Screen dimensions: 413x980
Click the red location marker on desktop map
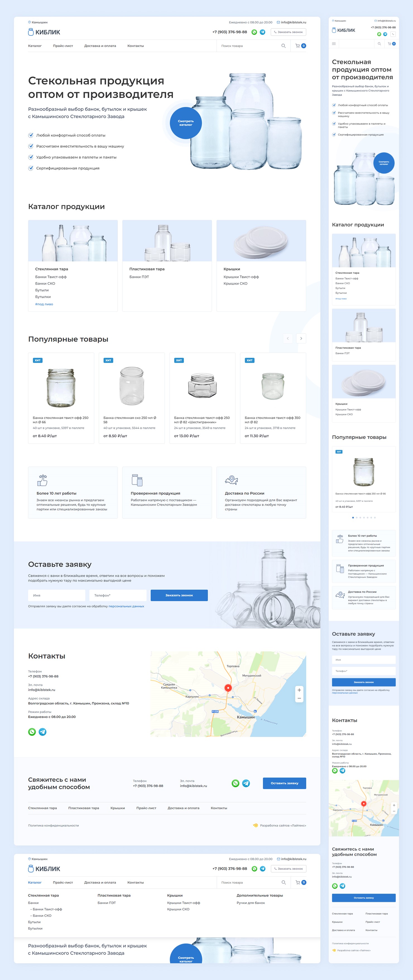[228, 688]
